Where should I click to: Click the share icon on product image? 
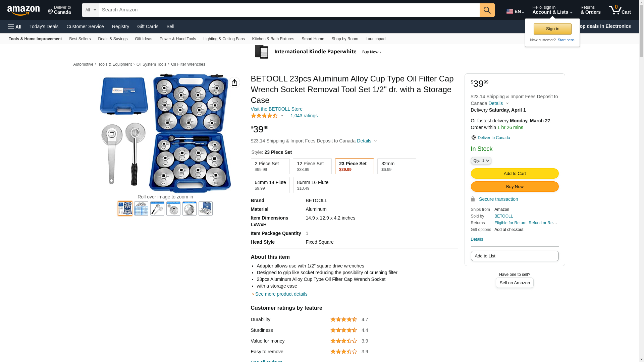(234, 82)
